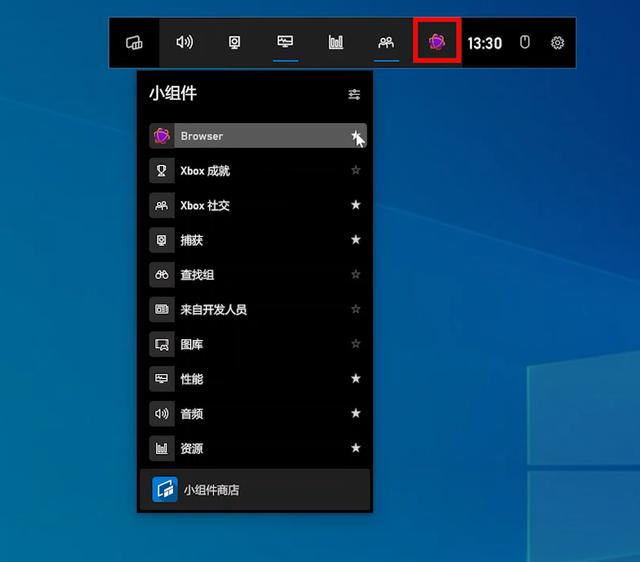Unfavorite the 资源 widget star
Screen dimensions: 640x562
tap(356, 448)
